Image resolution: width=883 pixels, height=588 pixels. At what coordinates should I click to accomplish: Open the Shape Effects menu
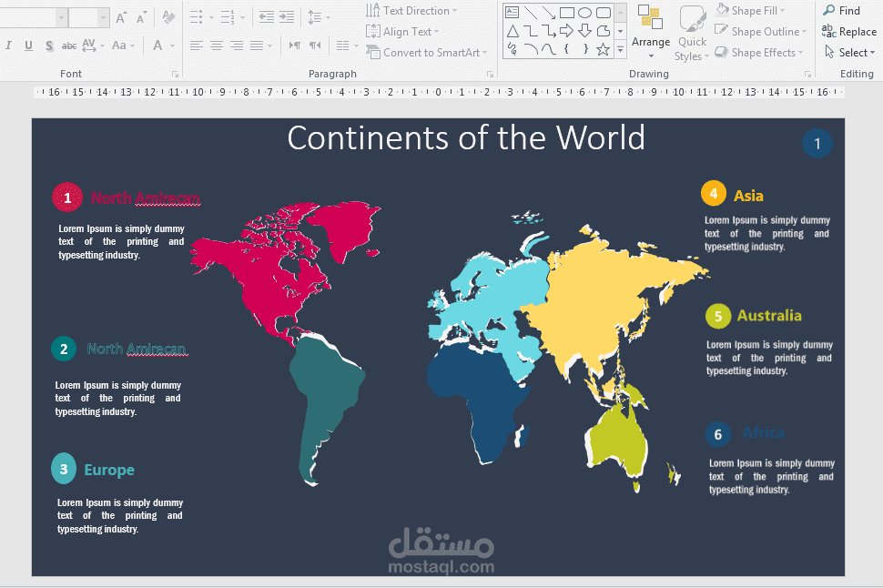758,53
